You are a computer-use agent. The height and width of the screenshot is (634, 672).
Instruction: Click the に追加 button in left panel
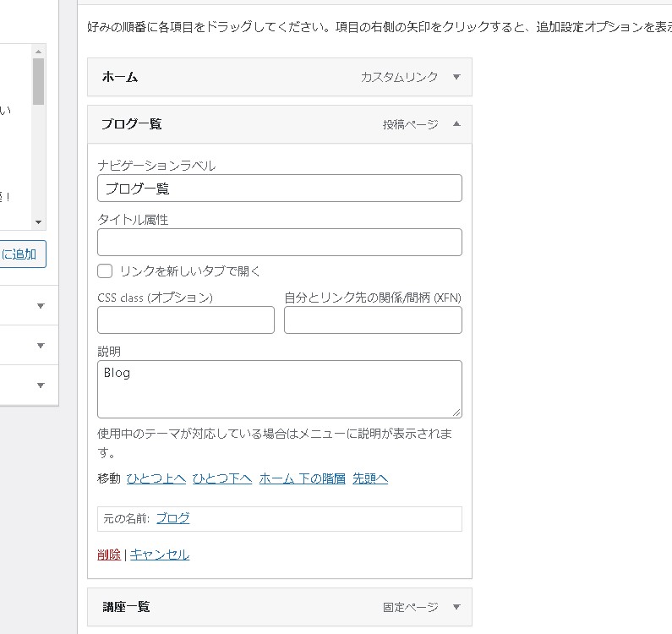click(x=23, y=254)
